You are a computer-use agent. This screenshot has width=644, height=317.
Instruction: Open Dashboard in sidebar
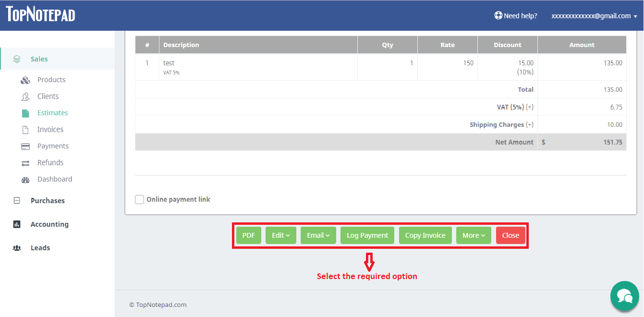point(55,179)
